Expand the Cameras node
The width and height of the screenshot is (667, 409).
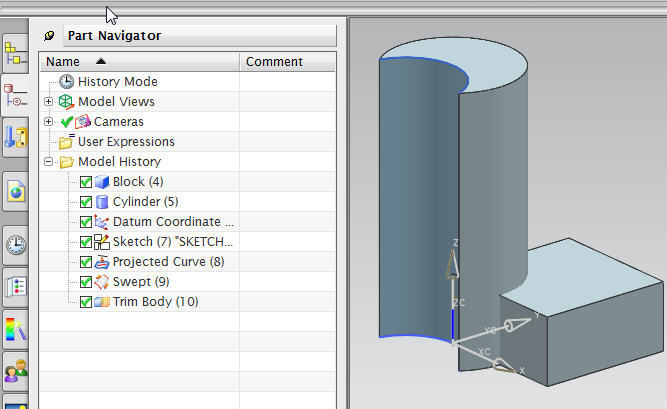[48, 122]
